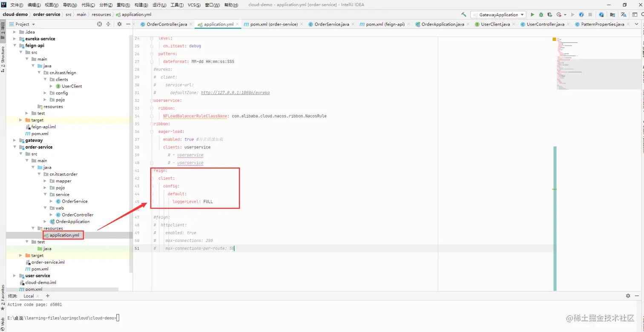Open Project panel settings gear
The width and height of the screenshot is (644, 332).
click(119, 24)
